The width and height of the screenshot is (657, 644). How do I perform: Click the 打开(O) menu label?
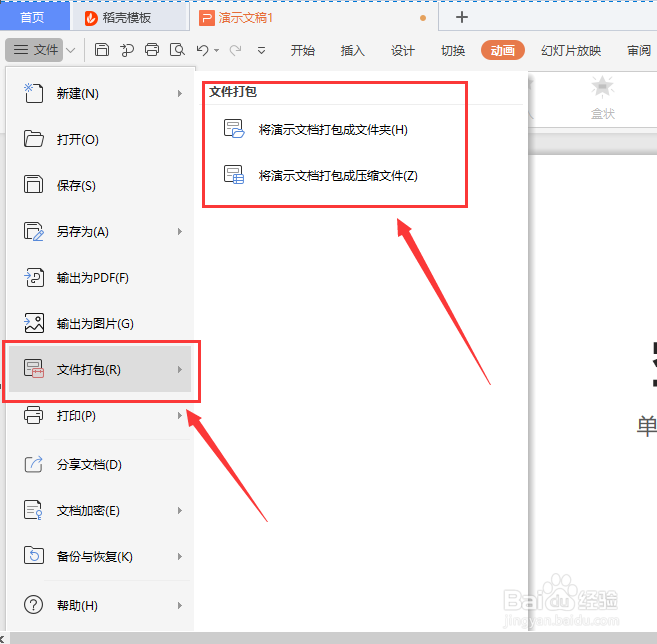[x=78, y=140]
